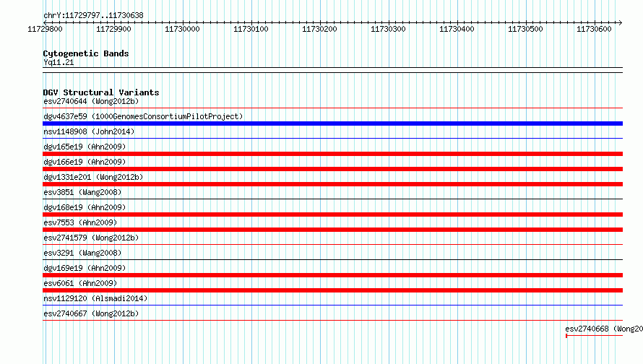
Task: Click the red bar under dgv168e19
Action: [332, 214]
